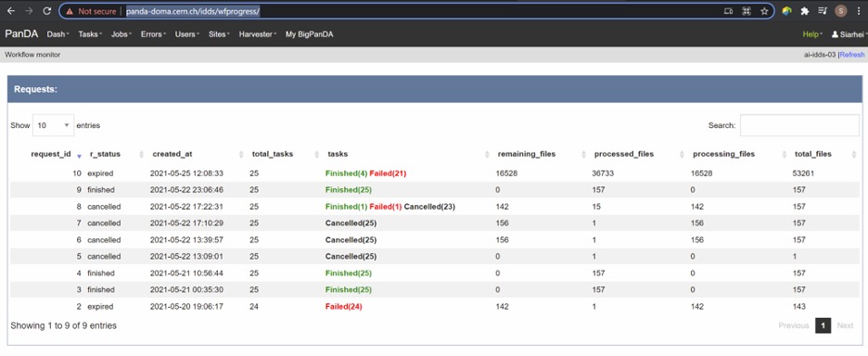Click the date 2021-05-20 19:06:17

(x=186, y=306)
